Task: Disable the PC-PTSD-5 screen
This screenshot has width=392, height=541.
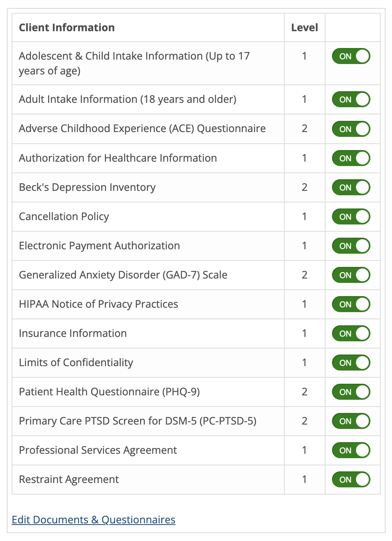Action: (x=351, y=421)
